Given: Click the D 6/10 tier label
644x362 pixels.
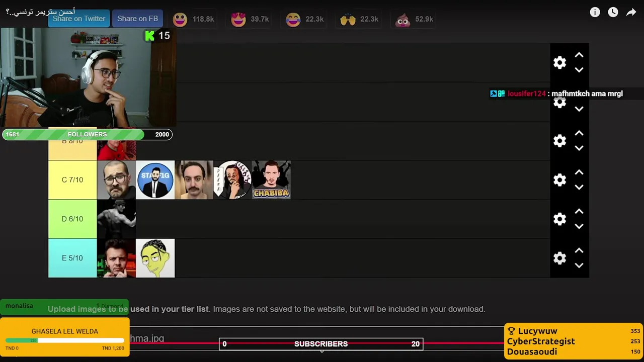Looking at the screenshot, I should (x=72, y=219).
